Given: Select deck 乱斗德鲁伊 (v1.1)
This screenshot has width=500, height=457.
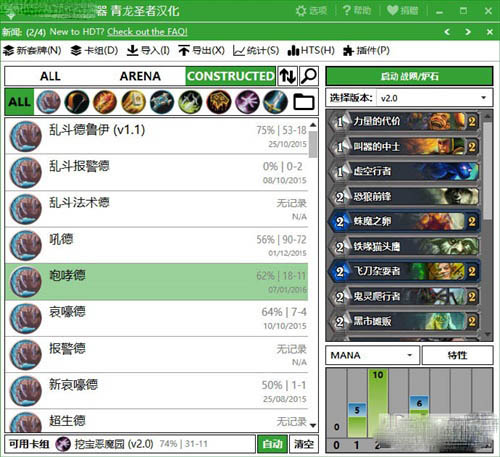Looking at the screenshot, I should click(156, 136).
